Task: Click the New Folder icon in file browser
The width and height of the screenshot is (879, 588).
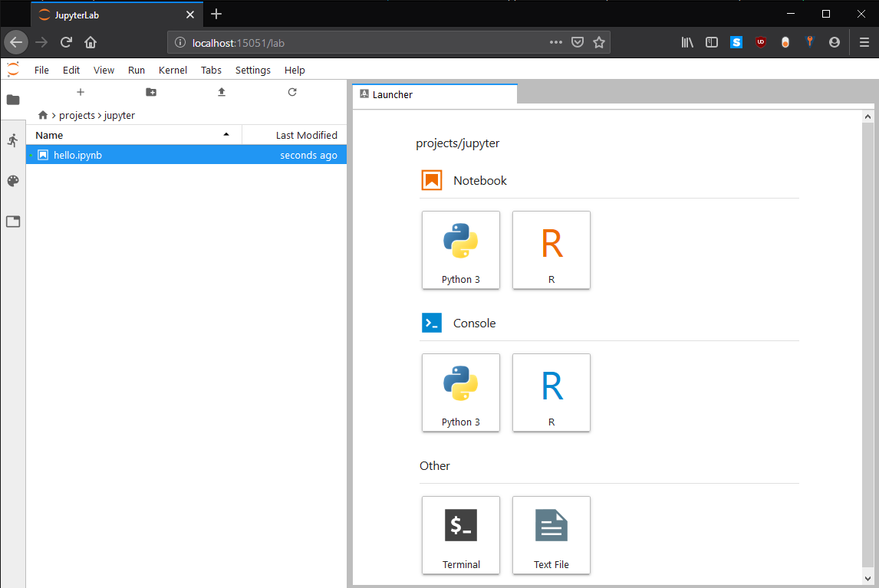Action: (151, 92)
